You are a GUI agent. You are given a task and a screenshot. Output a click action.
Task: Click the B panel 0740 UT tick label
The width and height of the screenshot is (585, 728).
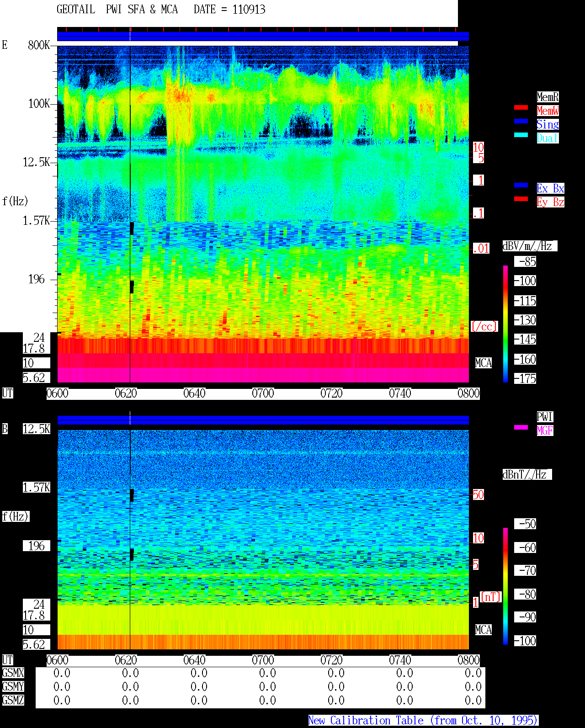[400, 660]
